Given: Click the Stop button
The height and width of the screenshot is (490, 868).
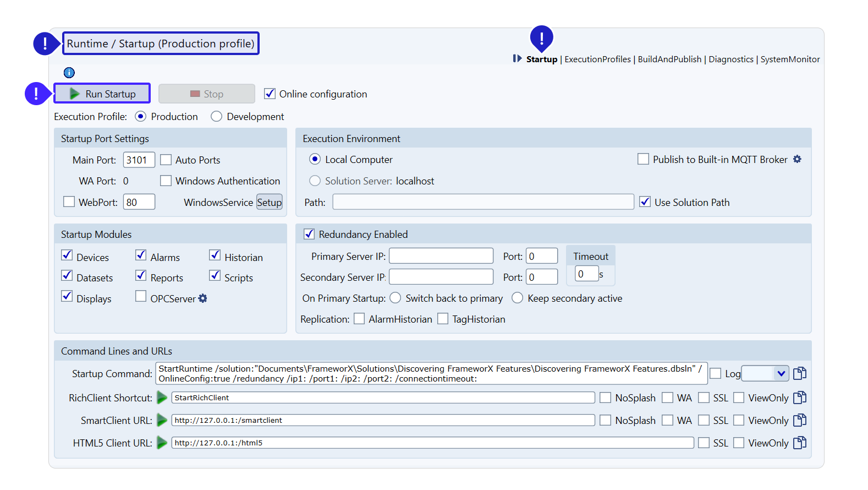Looking at the screenshot, I should coord(207,94).
